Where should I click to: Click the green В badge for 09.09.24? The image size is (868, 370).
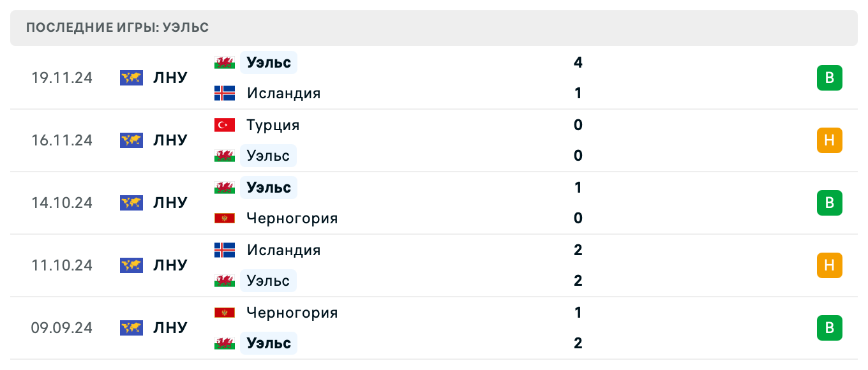point(829,328)
